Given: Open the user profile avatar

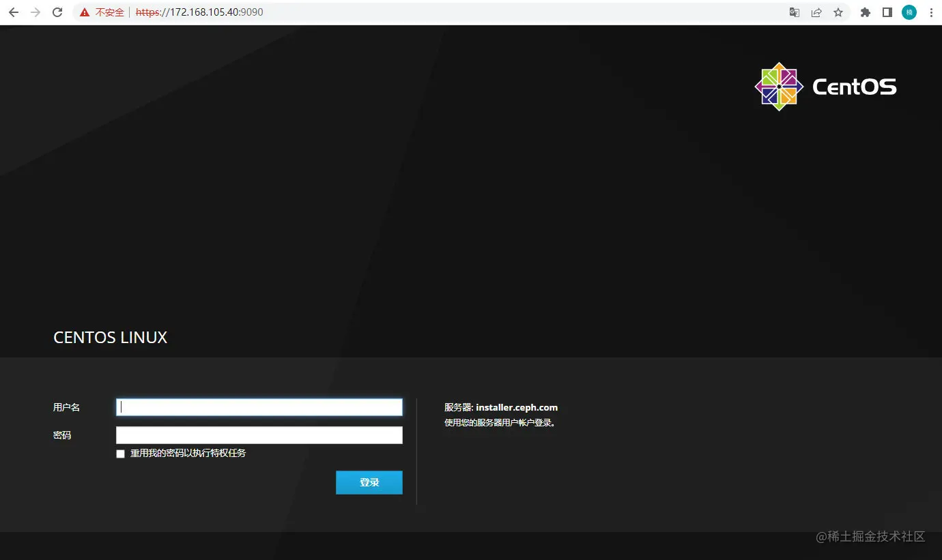Looking at the screenshot, I should pyautogui.click(x=909, y=12).
